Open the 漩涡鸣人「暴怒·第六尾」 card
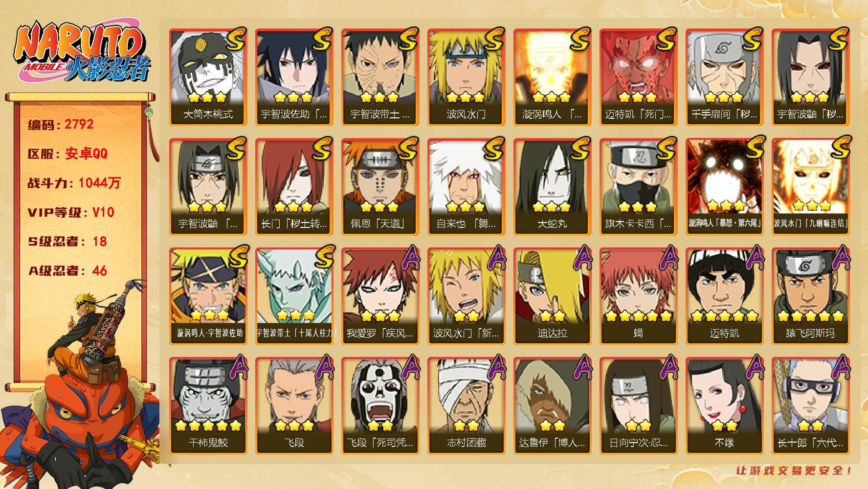 [725, 187]
